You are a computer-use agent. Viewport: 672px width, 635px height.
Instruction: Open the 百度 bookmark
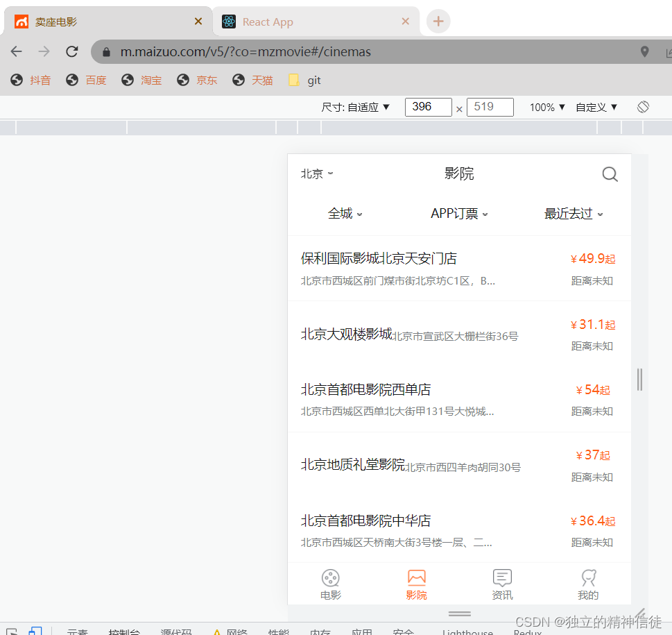[x=86, y=81]
